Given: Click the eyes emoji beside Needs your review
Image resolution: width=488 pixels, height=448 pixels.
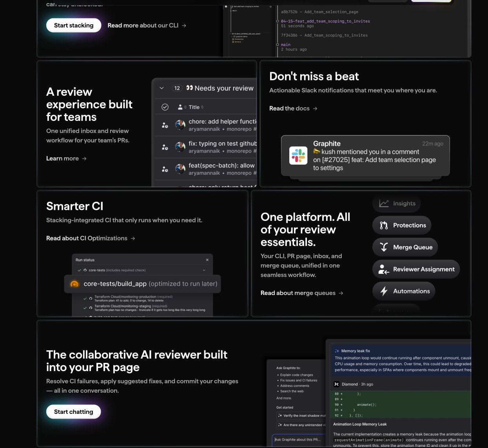Looking at the screenshot, I should click(x=189, y=88).
